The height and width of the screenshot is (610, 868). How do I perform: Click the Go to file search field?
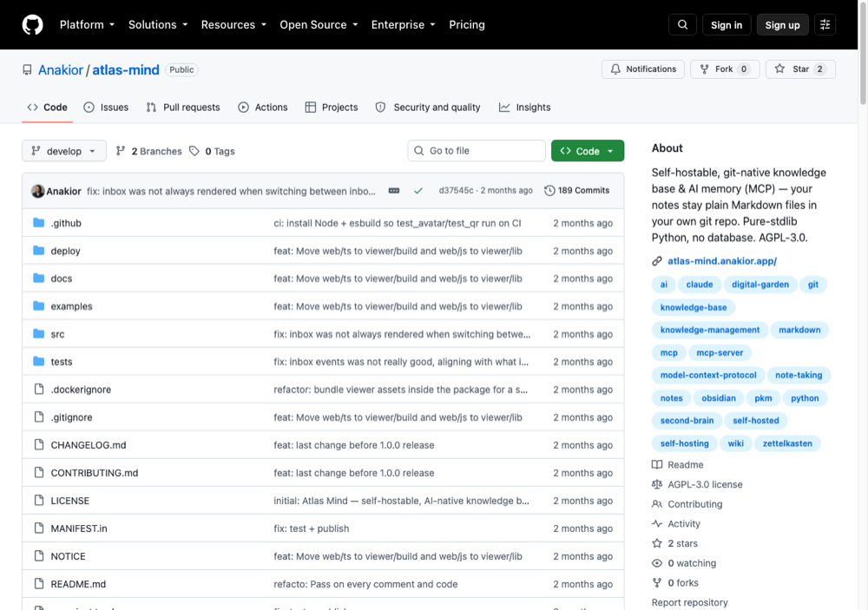point(477,151)
